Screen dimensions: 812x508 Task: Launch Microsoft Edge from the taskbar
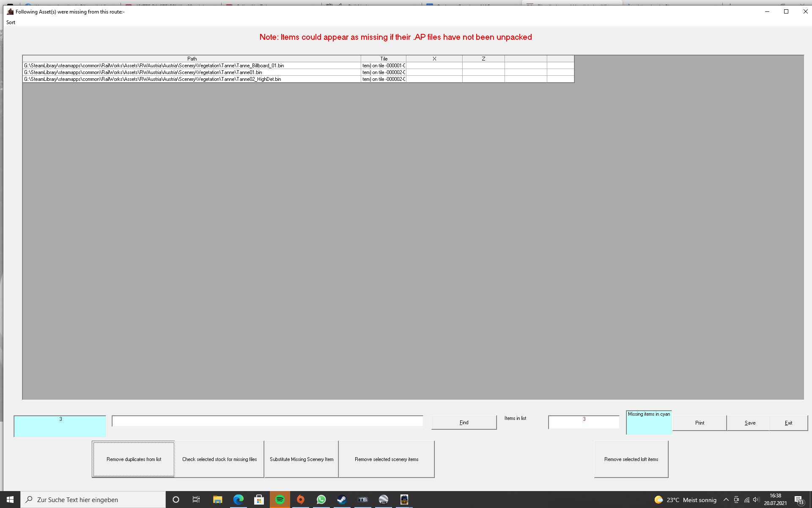click(239, 500)
